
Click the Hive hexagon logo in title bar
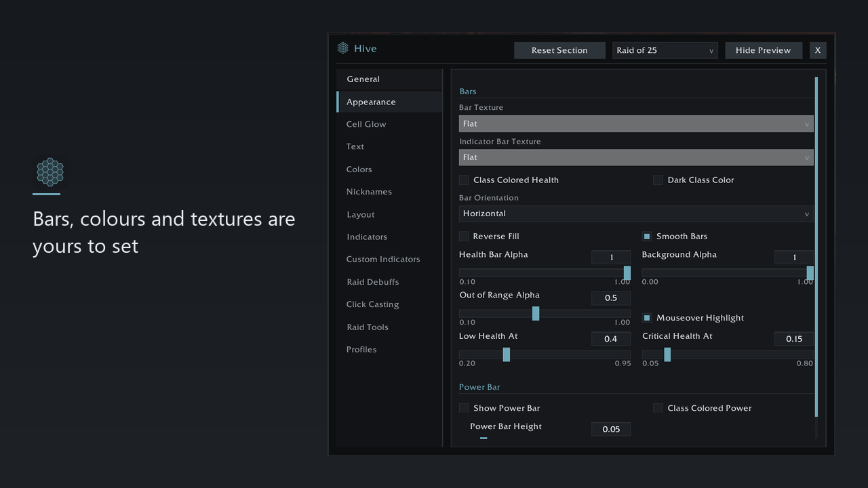[343, 48]
